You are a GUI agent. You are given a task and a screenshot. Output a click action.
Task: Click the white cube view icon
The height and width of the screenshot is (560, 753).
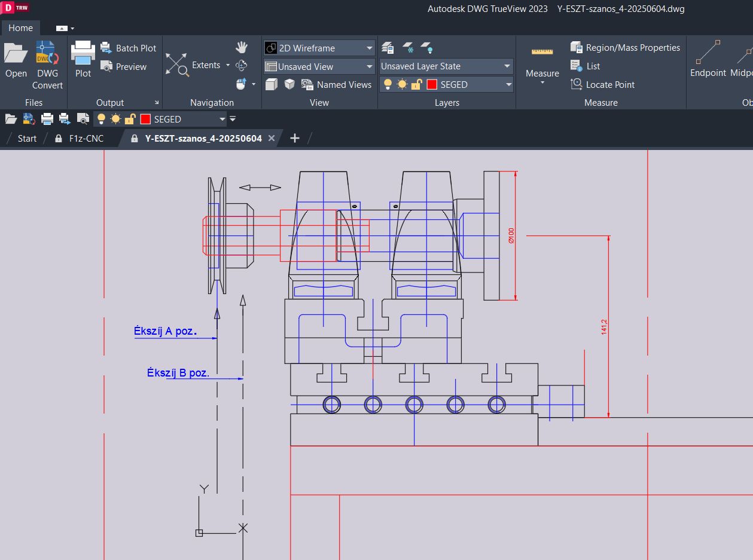coord(289,84)
